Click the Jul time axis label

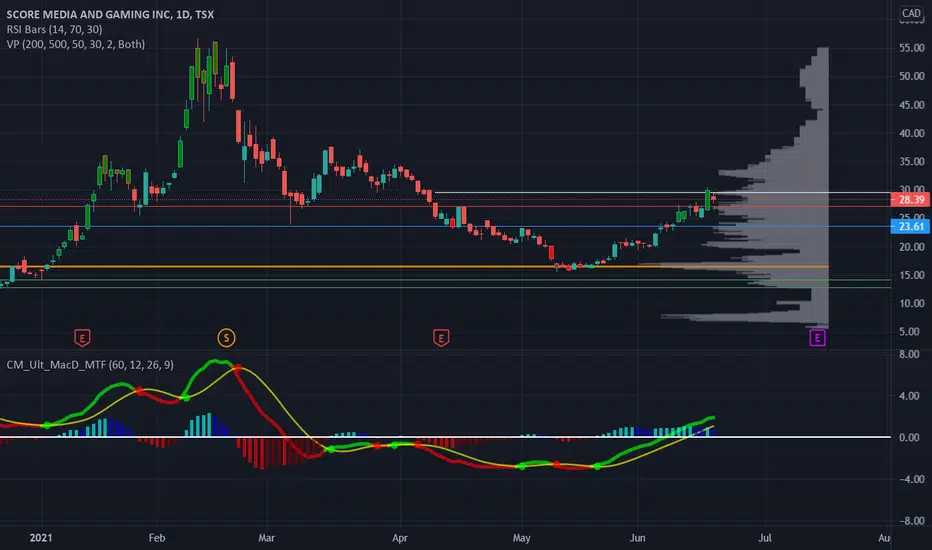[764, 538]
